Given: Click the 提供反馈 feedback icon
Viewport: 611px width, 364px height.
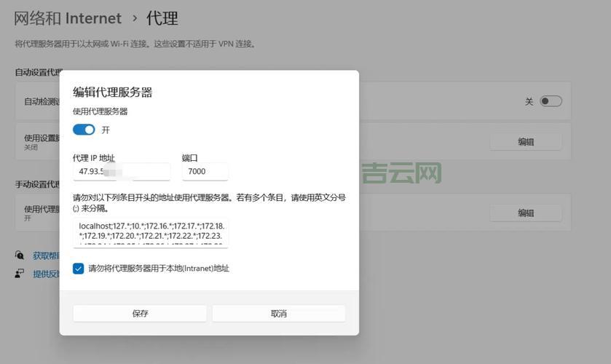Looking at the screenshot, I should click(20, 274).
